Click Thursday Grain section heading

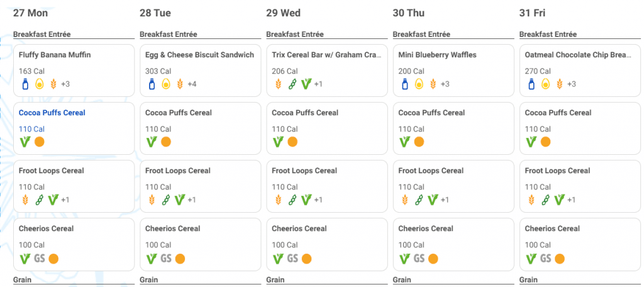coord(402,280)
